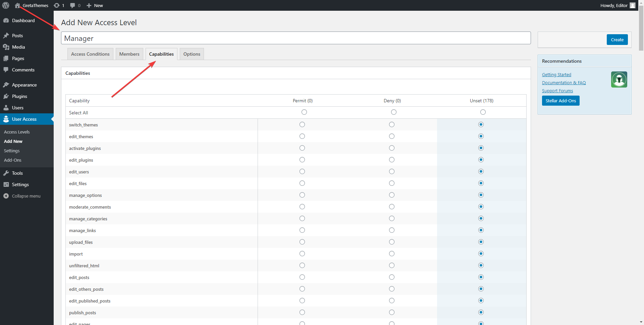
Task: Click the WordPress logo icon
Action: [x=6, y=5]
